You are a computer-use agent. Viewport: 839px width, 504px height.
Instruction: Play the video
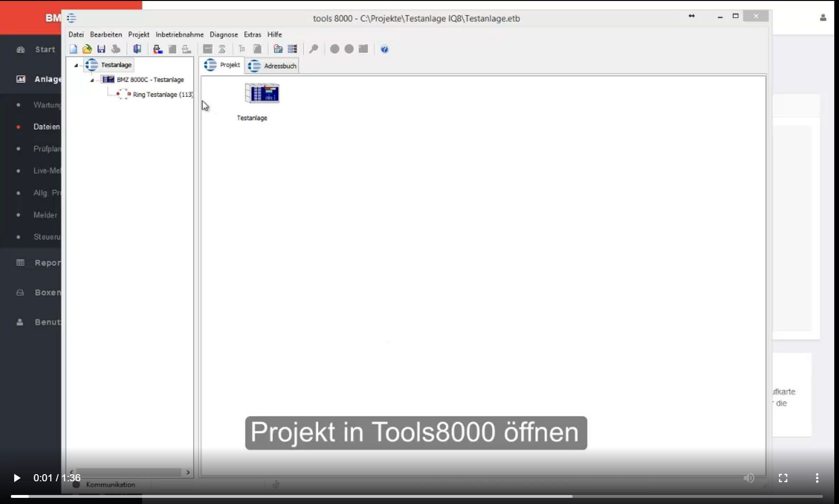click(x=17, y=478)
